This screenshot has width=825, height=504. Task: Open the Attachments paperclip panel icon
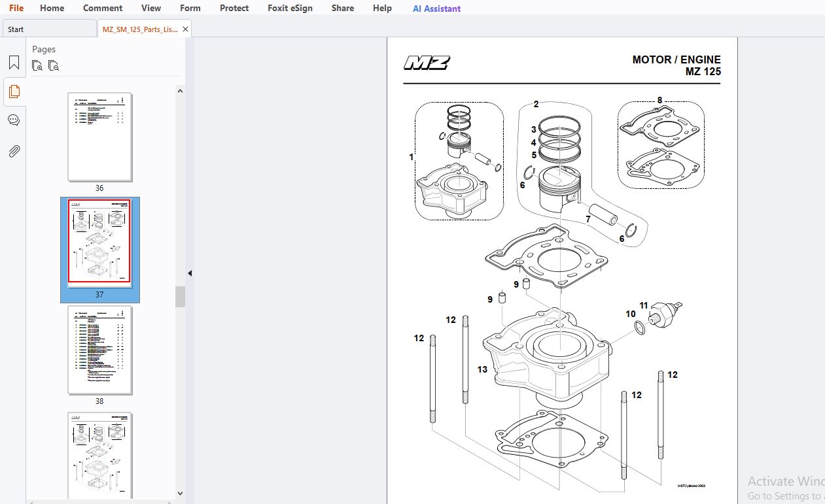click(14, 151)
